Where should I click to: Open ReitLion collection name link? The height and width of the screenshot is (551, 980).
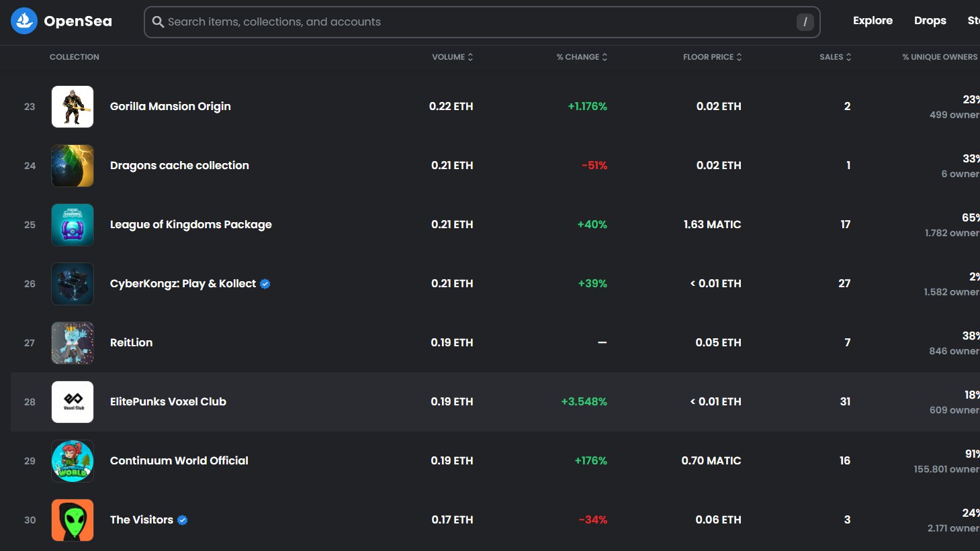132,342
